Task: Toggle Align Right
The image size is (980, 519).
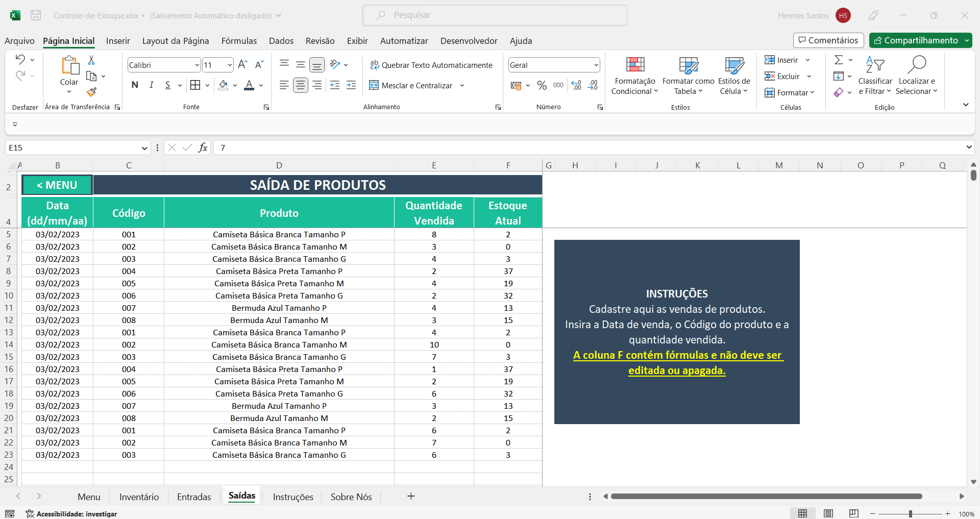Action: tap(317, 85)
